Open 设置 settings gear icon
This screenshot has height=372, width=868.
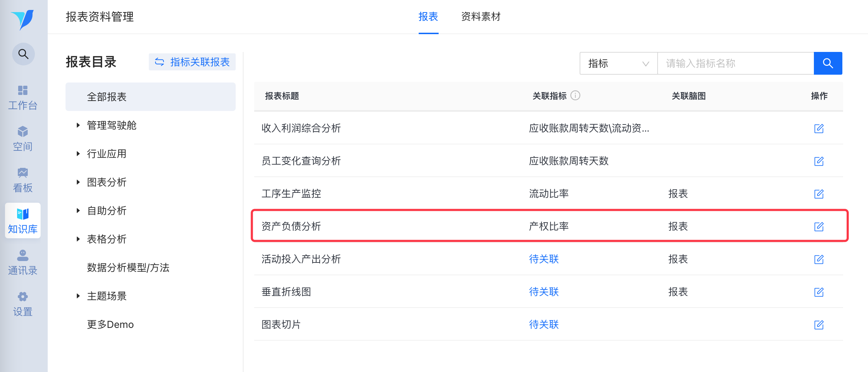pyautogui.click(x=23, y=303)
